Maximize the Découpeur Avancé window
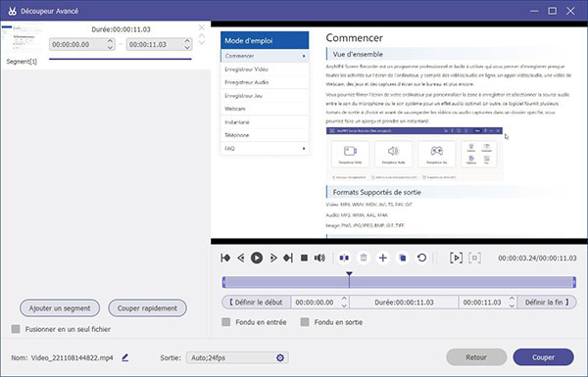The width and height of the screenshot is (588, 377). [x=552, y=11]
